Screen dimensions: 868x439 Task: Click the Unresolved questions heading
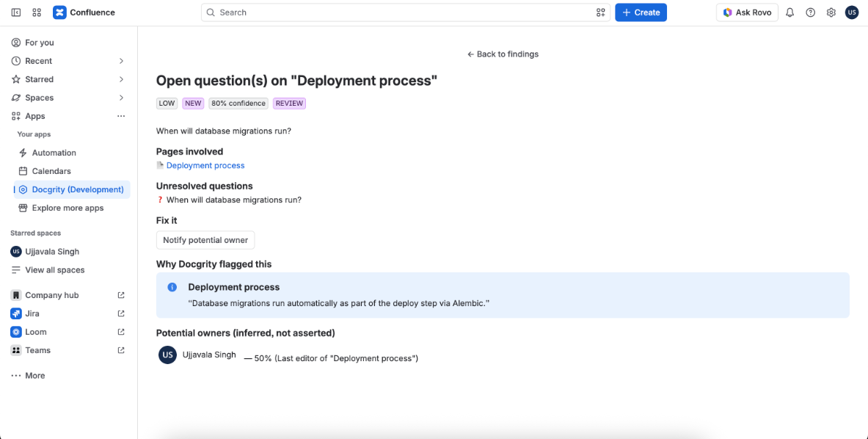coord(204,186)
